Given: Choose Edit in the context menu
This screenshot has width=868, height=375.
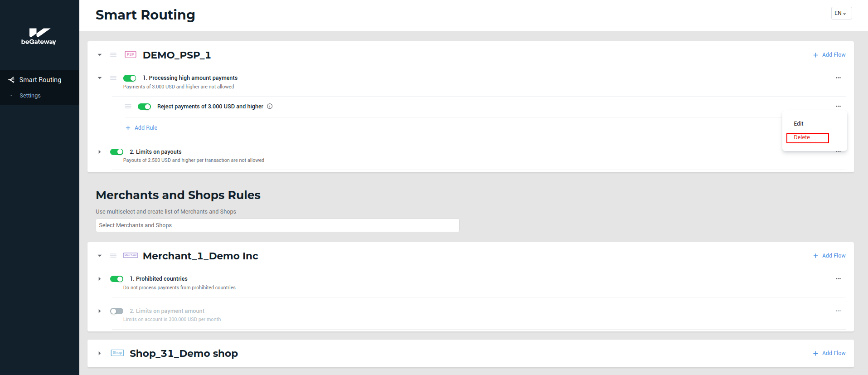Looking at the screenshot, I should click(799, 124).
